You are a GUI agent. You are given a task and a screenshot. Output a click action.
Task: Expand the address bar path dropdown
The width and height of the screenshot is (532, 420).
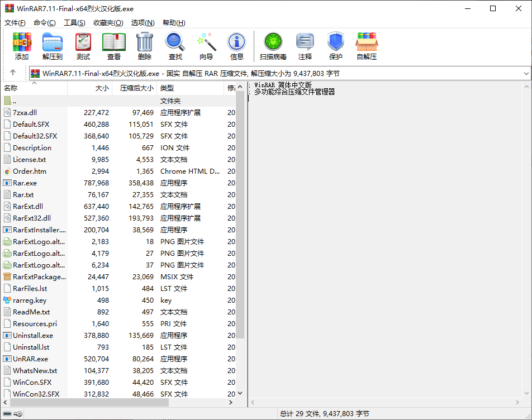coord(526,74)
